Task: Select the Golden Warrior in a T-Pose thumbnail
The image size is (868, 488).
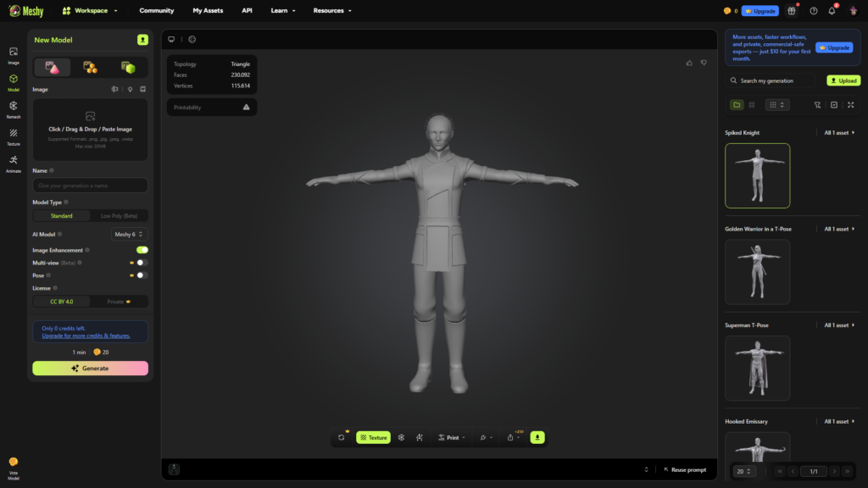Action: coord(757,272)
